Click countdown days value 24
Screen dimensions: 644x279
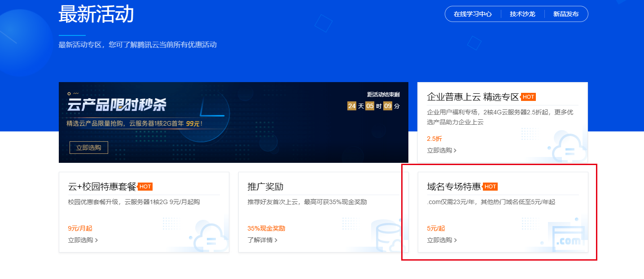352,106
